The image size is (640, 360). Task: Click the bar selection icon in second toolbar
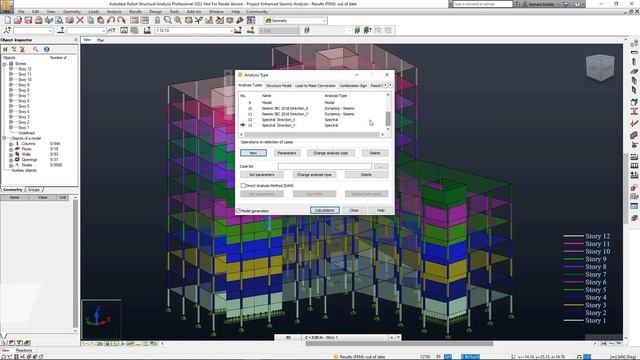pos(60,31)
